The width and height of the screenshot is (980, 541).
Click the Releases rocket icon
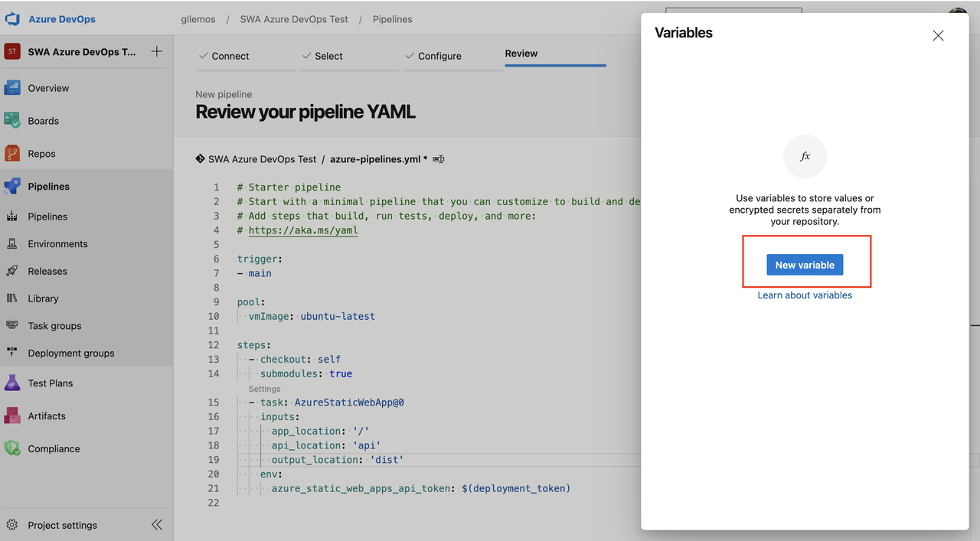(12, 271)
